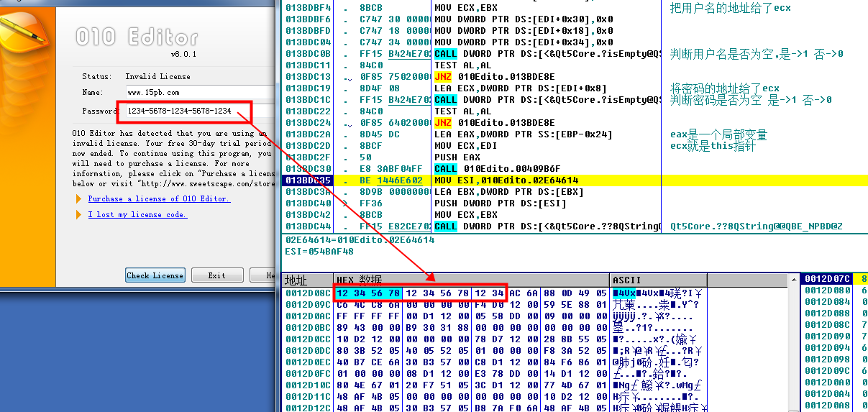Click 'MOV ESI,010Edito.02E64614' instruction
The height and width of the screenshot is (412, 868).
coord(507,180)
